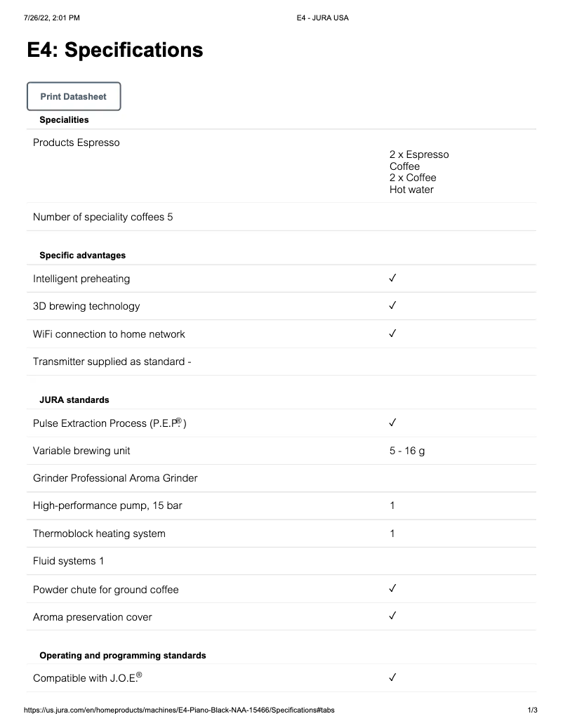This screenshot has height=728, width=563.
Task: Select the 3D brewing technology checkmark
Action: pos(393,306)
